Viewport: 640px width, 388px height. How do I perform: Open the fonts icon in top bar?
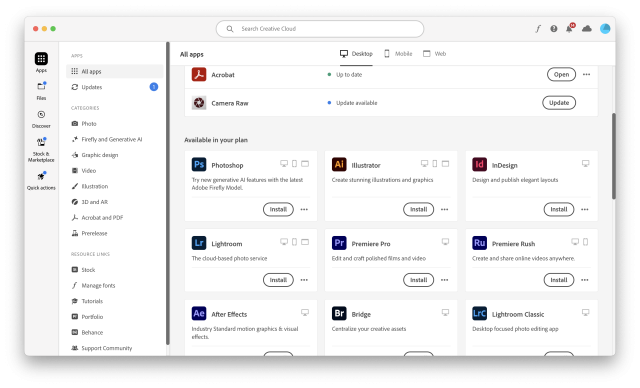click(x=538, y=29)
